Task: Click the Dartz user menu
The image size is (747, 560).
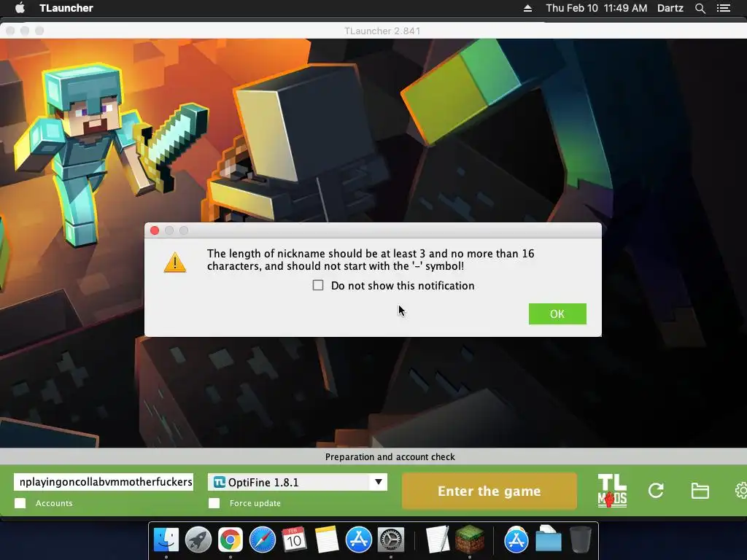Action: (x=670, y=8)
